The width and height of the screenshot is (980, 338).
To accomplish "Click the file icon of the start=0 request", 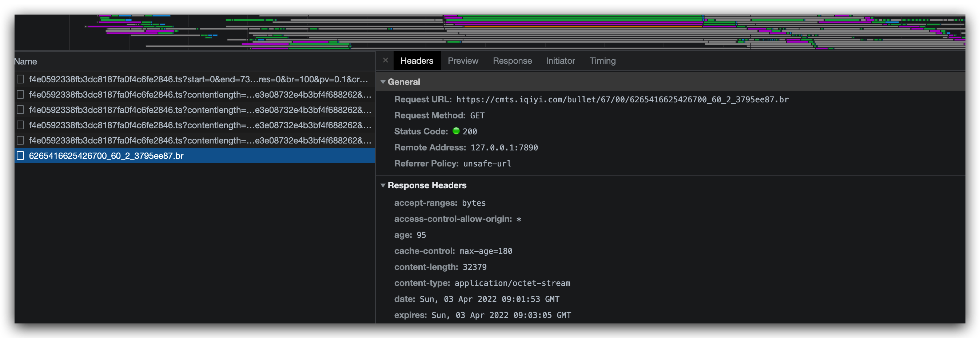I will [20, 79].
